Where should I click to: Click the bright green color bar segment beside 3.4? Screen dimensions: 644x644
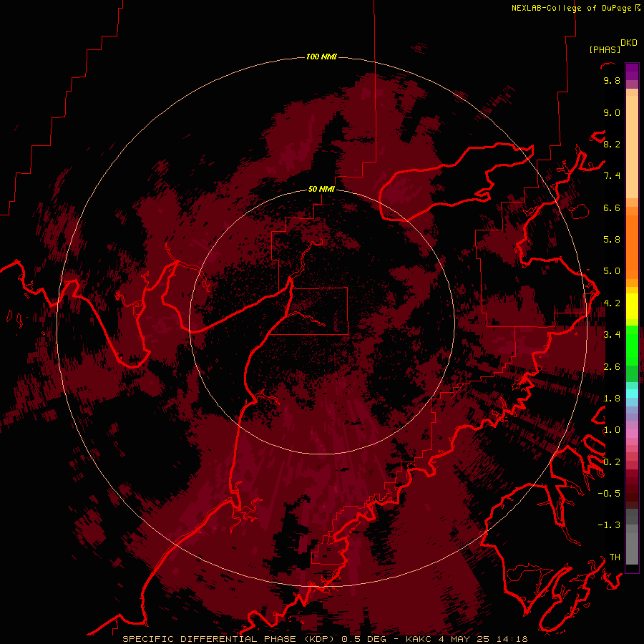632,345
